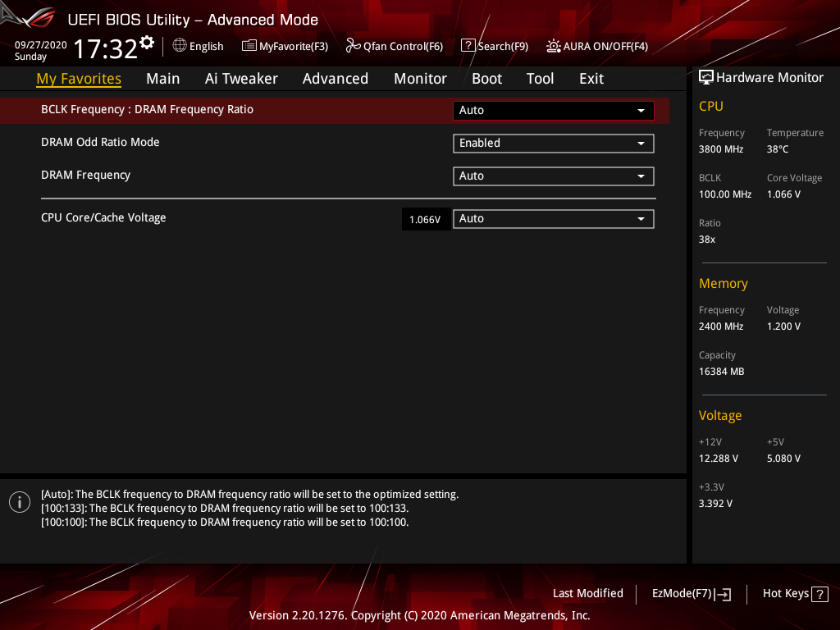Switch to the Main tab
Viewport: 840px width, 630px height.
tap(163, 79)
